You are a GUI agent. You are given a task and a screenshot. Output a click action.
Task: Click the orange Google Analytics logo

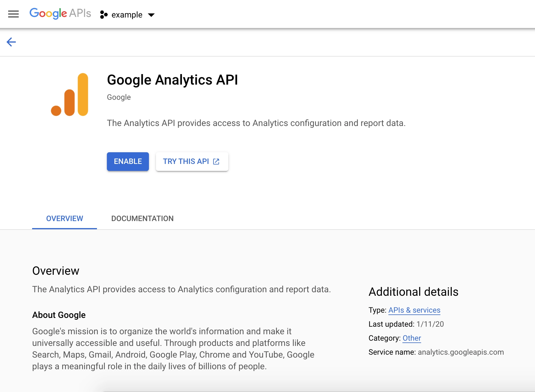[x=70, y=94]
